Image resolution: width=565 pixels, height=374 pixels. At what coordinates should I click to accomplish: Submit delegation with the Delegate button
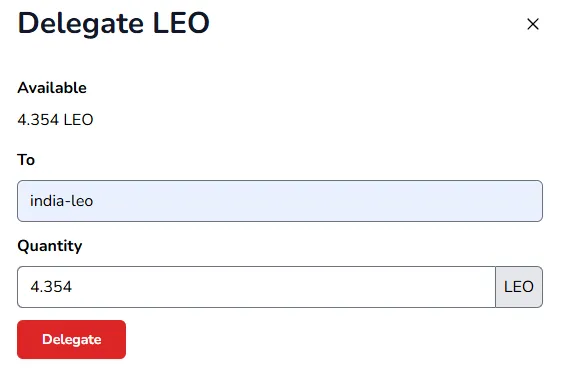coord(71,339)
